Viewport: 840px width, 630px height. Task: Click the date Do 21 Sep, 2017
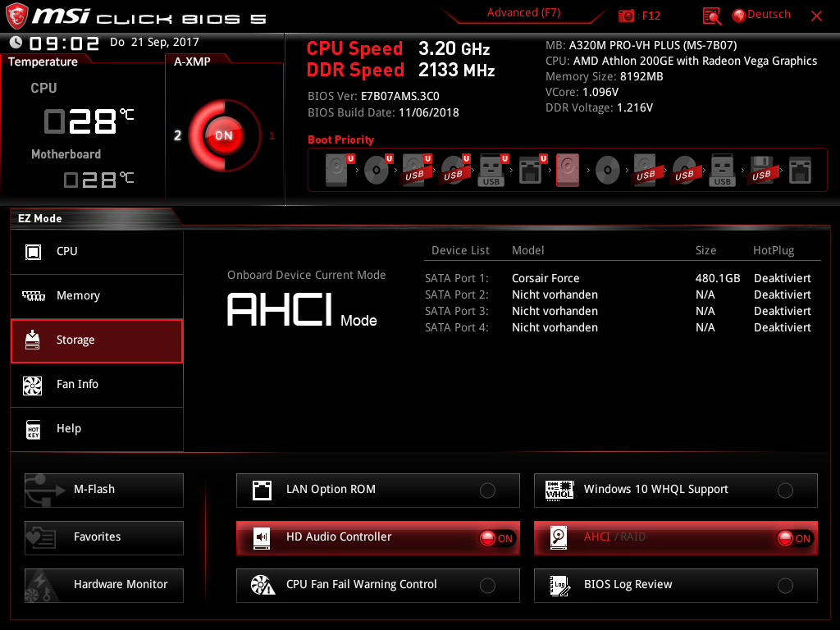(x=154, y=43)
